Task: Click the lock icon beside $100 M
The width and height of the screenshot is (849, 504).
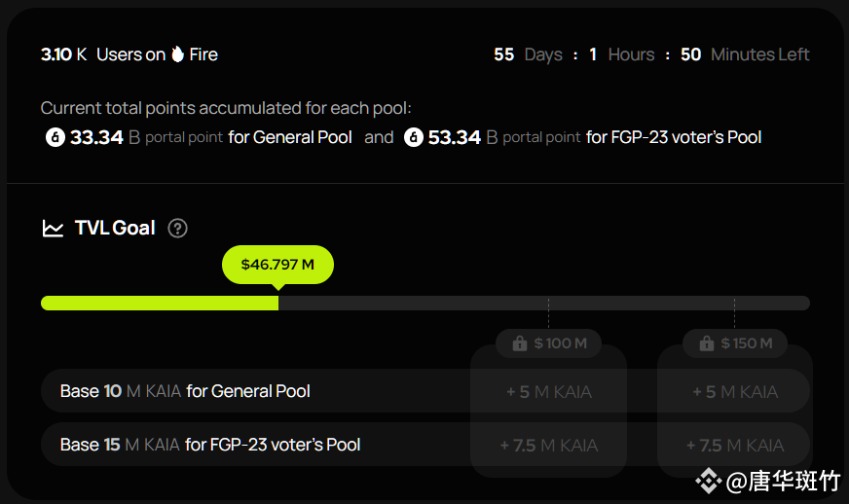Action: [520, 343]
